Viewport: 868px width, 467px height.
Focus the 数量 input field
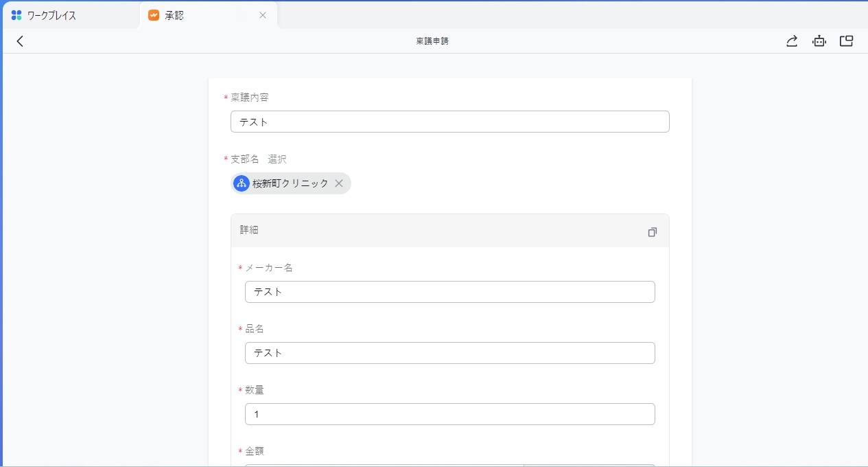450,414
